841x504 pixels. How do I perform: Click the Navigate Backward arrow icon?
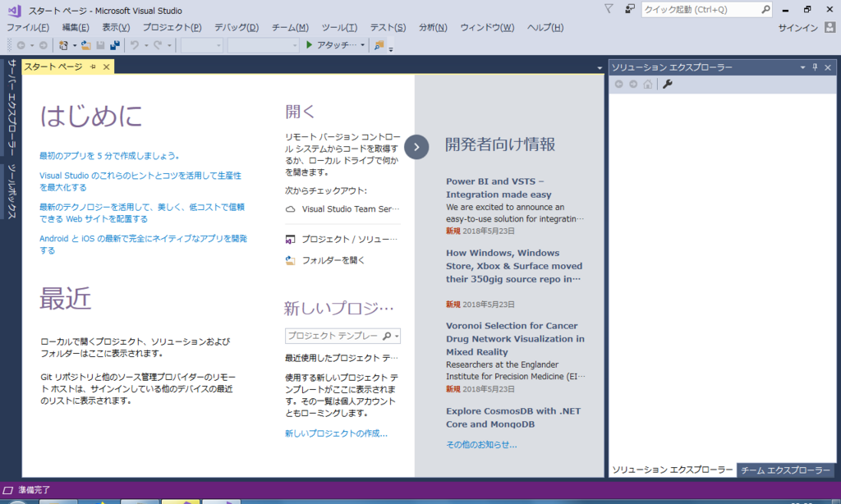click(x=21, y=44)
